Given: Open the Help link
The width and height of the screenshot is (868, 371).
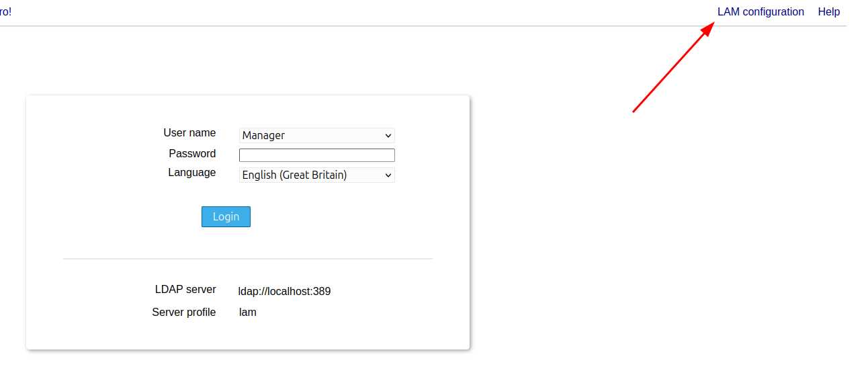Looking at the screenshot, I should tap(828, 12).
